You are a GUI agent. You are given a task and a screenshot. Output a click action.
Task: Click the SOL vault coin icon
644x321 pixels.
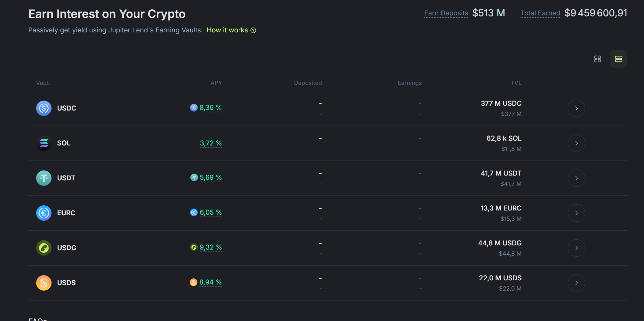44,143
